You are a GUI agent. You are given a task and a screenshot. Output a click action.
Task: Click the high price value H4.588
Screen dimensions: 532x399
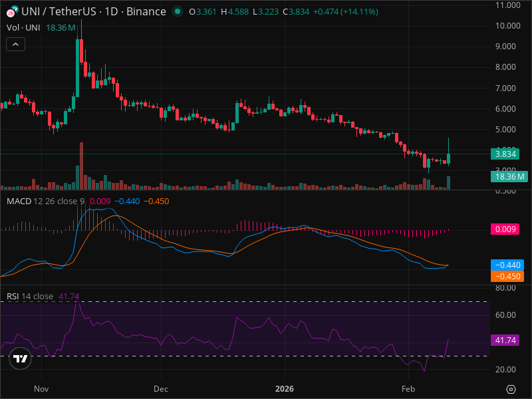[x=235, y=12]
